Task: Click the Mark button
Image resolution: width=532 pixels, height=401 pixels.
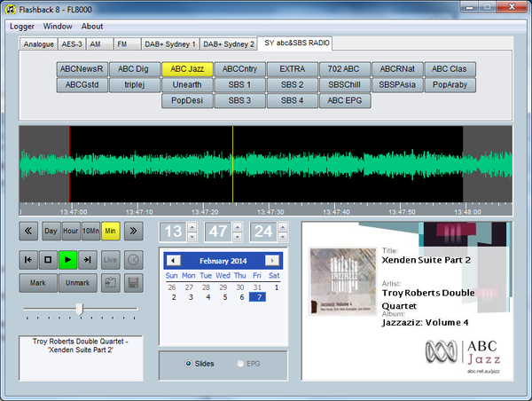Action: pyautogui.click(x=38, y=283)
